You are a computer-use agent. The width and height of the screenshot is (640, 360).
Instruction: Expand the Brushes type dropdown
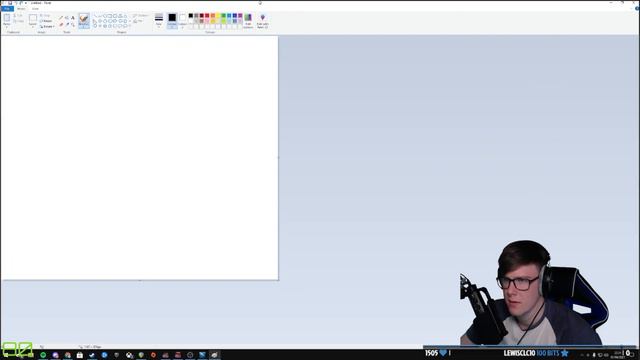click(x=84, y=26)
